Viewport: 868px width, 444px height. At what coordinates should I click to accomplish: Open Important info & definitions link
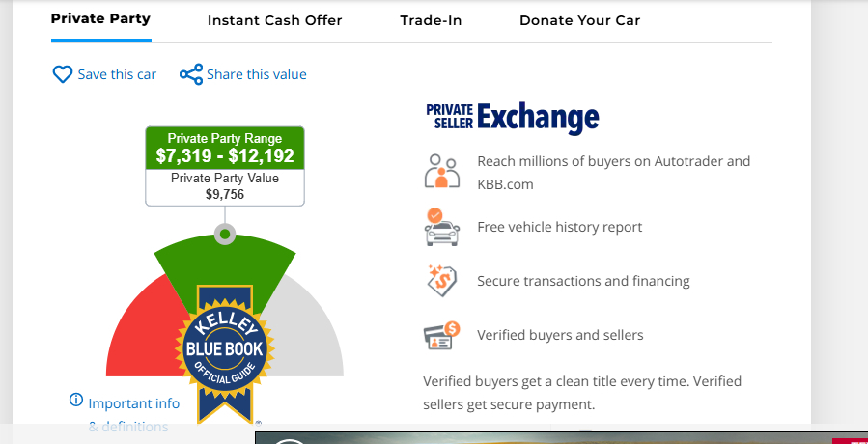pyautogui.click(x=133, y=403)
